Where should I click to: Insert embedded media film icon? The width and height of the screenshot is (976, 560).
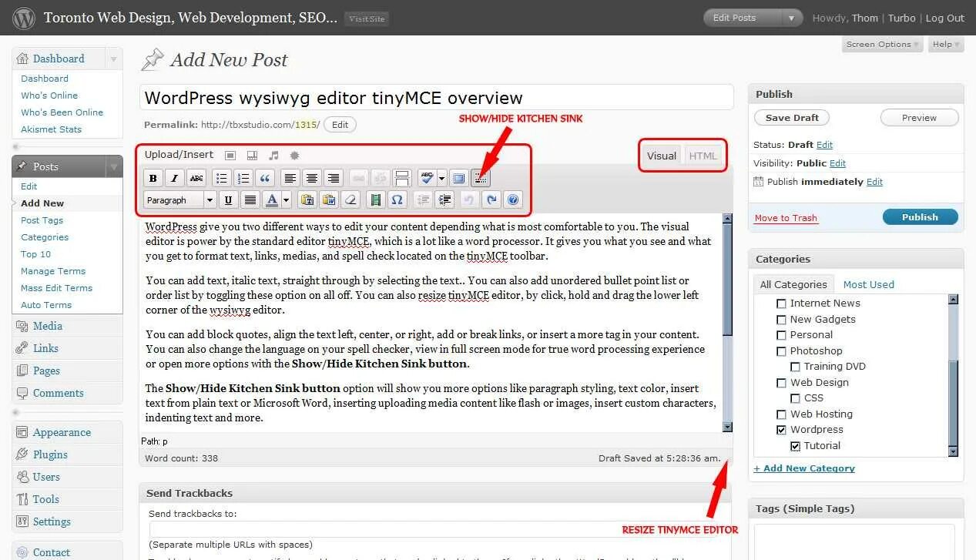coord(375,200)
